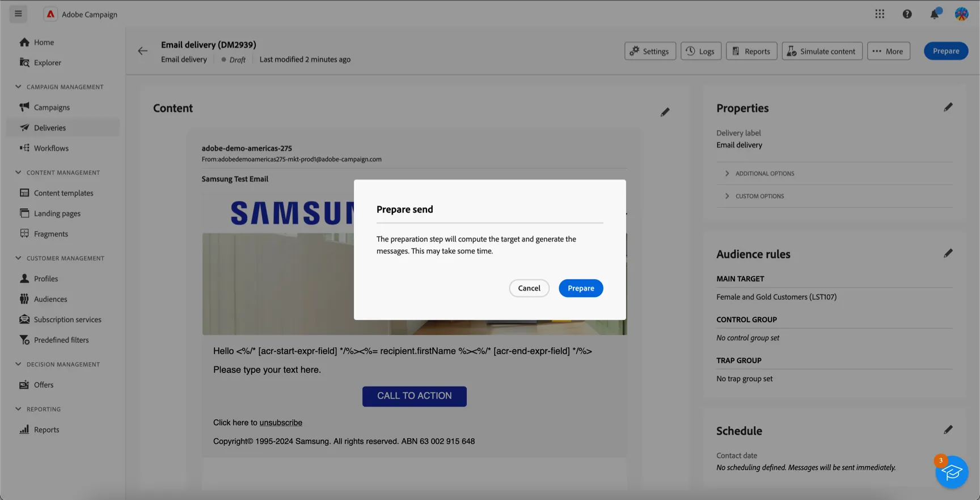Viewport: 980px width, 500px height.
Task: Select Audiences in the sidebar
Action: pyautogui.click(x=50, y=299)
